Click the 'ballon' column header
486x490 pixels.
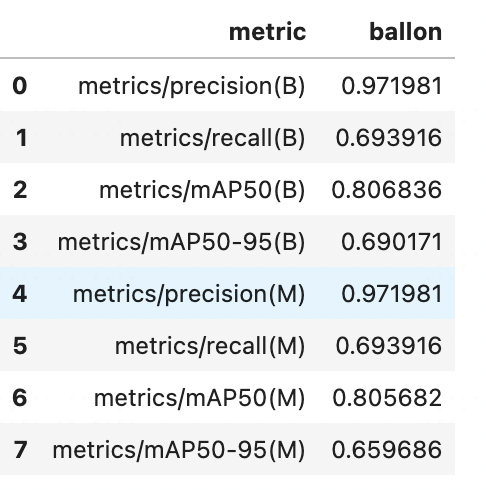tap(406, 32)
